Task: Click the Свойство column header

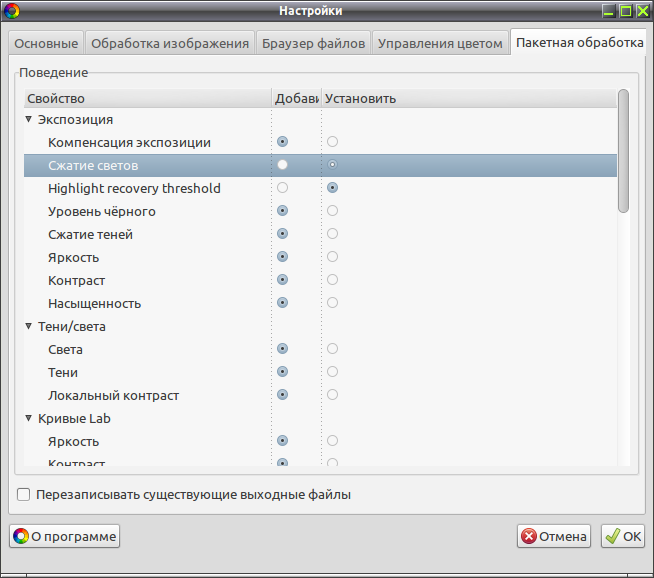Action: click(x=148, y=98)
